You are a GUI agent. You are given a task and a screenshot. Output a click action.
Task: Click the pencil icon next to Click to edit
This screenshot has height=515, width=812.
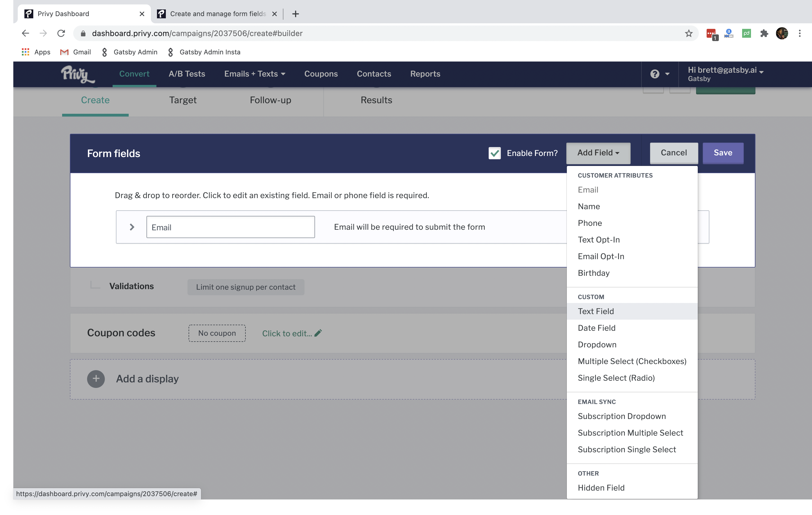318,333
